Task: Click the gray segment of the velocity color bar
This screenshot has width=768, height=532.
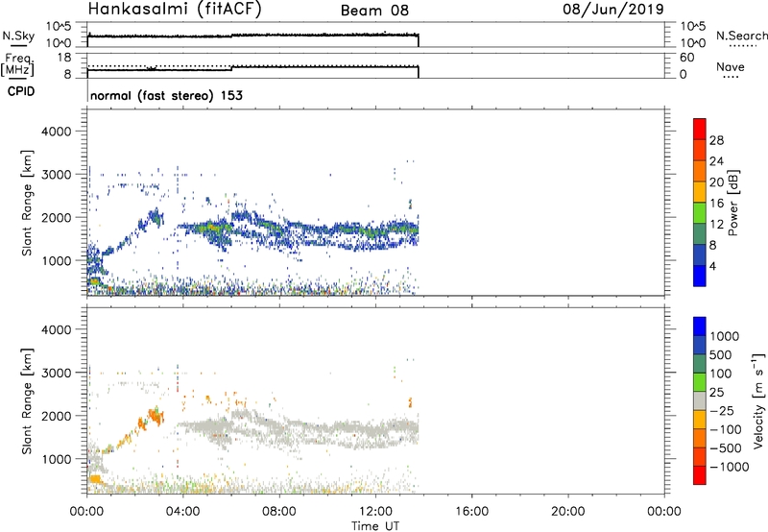Action: (700, 400)
